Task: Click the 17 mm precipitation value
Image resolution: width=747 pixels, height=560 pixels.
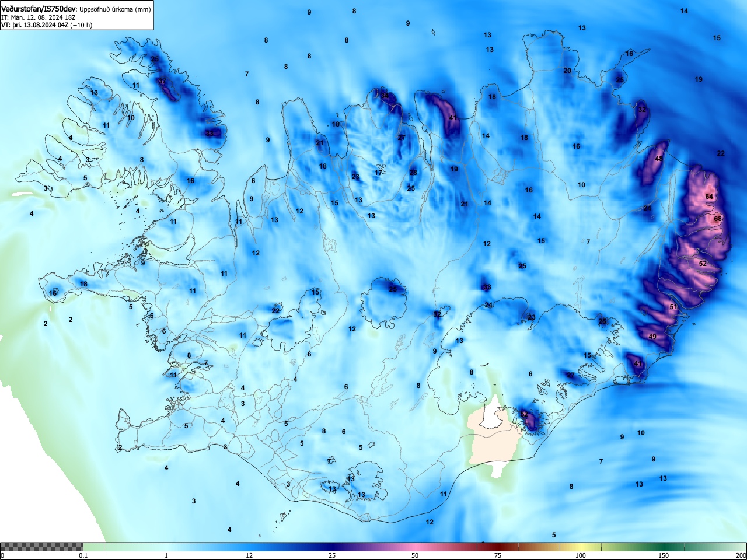Action: (x=378, y=173)
